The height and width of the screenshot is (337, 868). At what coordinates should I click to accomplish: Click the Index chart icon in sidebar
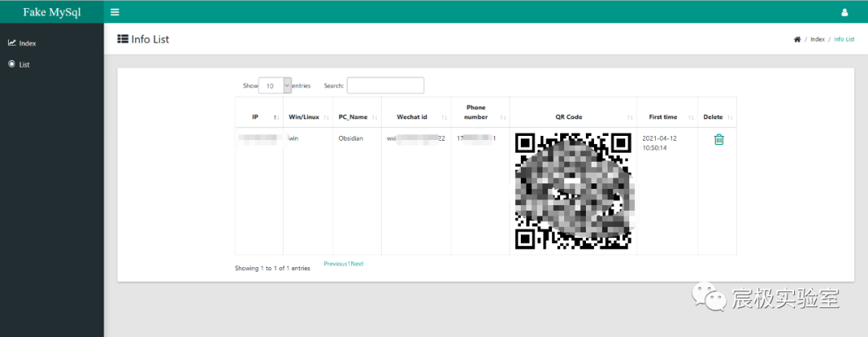pyautogui.click(x=11, y=43)
